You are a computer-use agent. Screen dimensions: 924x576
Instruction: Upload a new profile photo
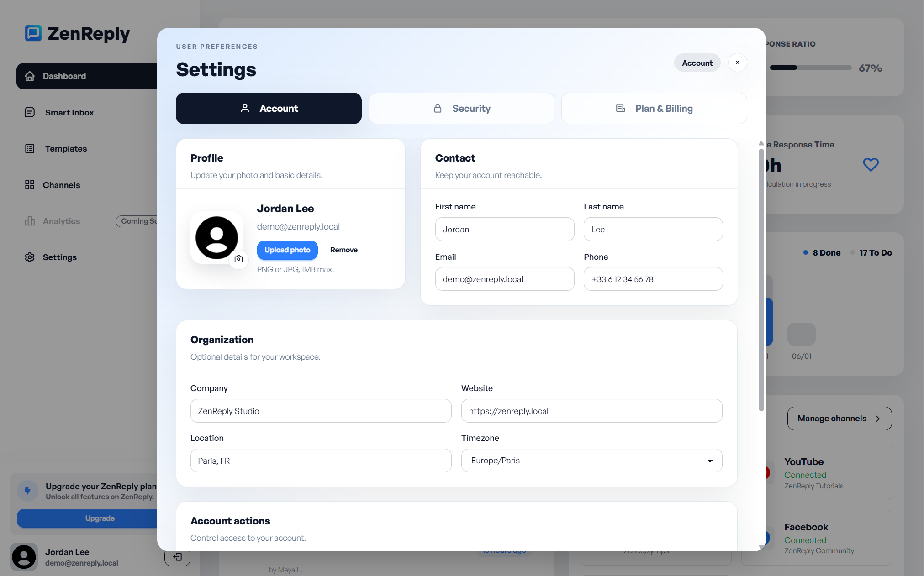point(287,250)
